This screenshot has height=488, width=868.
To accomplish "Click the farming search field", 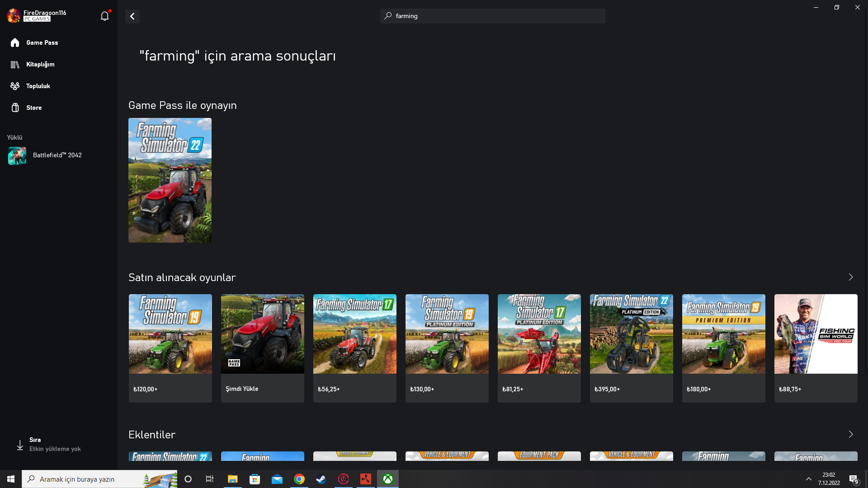I will tap(493, 16).
